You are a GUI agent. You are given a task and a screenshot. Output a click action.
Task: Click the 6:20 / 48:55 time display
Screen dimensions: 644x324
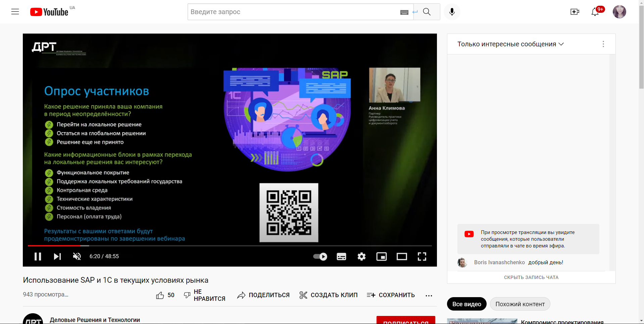(x=104, y=257)
